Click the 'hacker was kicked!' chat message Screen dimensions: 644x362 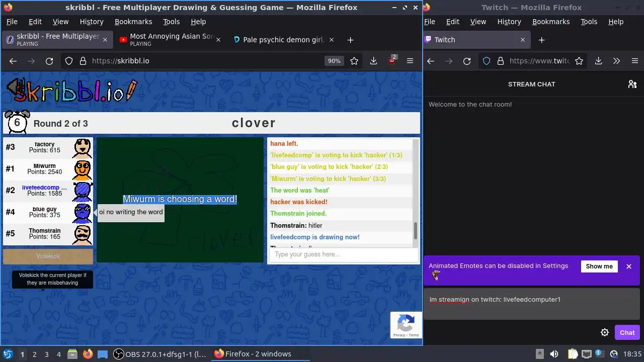[299, 202]
